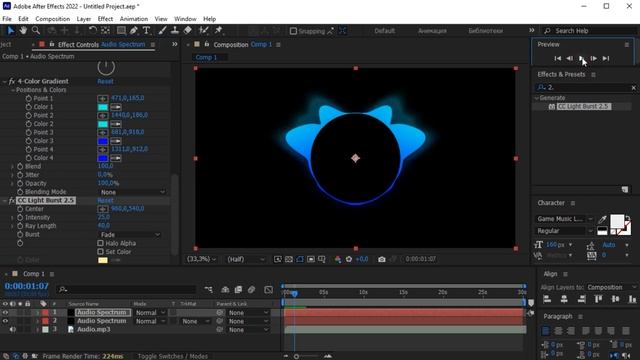This screenshot has width=640, height=360.
Task: Collapse the 4-Color Gradient effect
Action: 4,81
